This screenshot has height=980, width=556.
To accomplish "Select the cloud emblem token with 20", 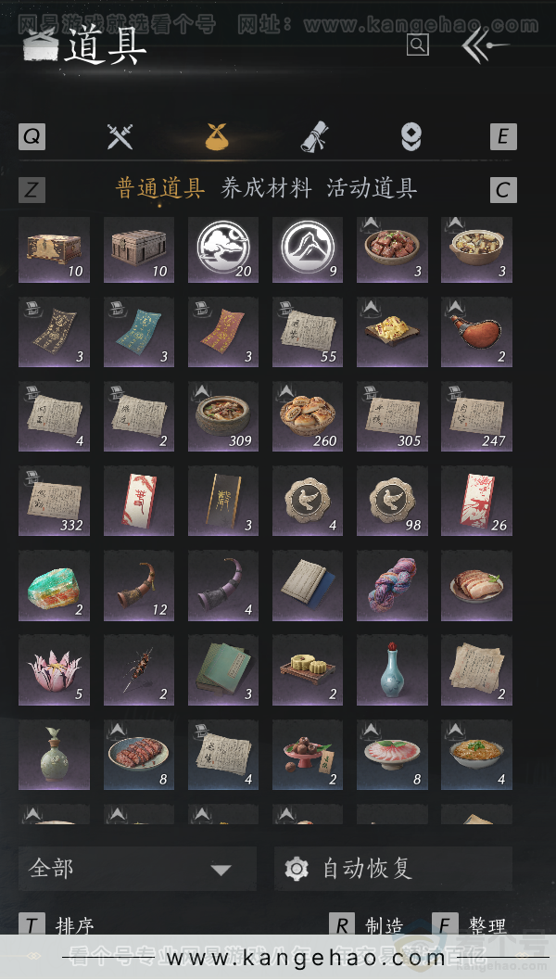I will 223,250.
